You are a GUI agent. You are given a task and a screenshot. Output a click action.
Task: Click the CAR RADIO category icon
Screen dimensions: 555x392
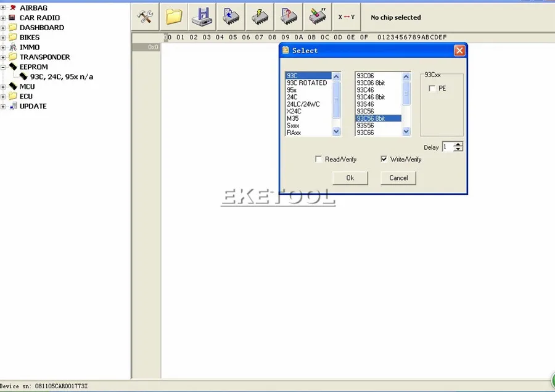[x=12, y=17]
